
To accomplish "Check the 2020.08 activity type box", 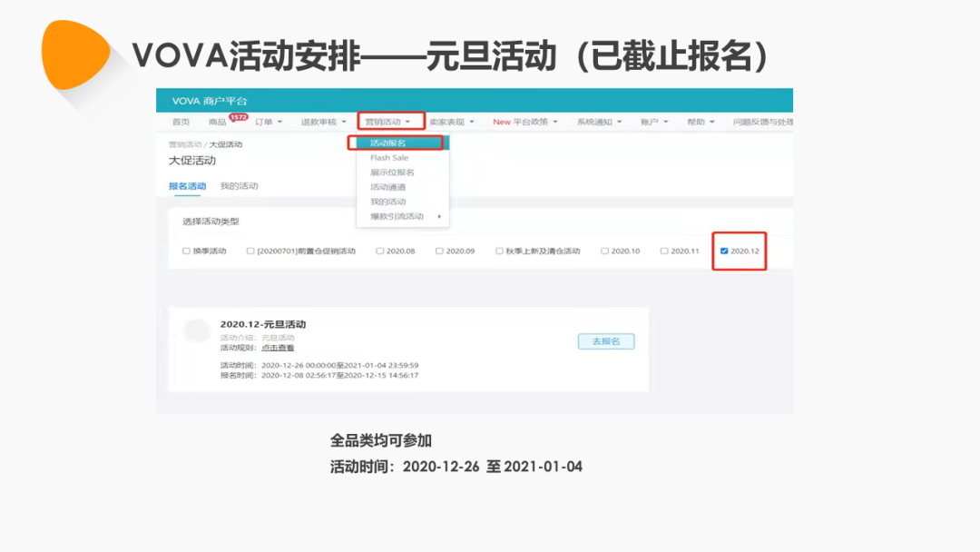I will [379, 251].
